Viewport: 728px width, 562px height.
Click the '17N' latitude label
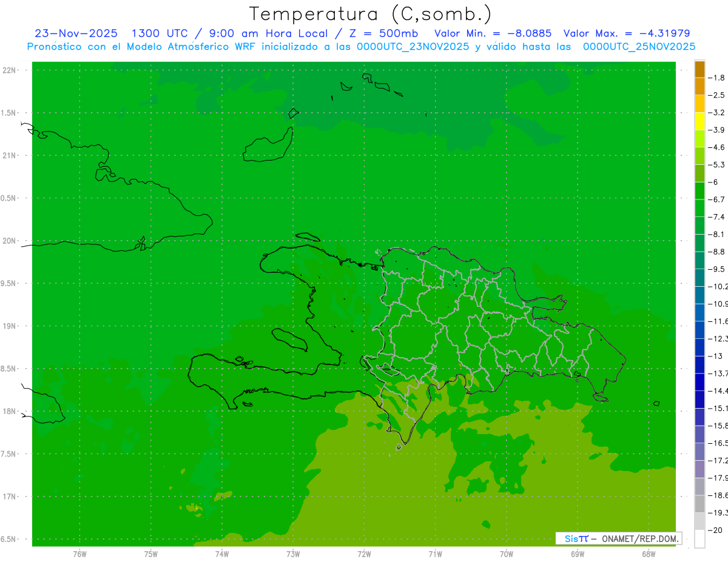click(10, 497)
